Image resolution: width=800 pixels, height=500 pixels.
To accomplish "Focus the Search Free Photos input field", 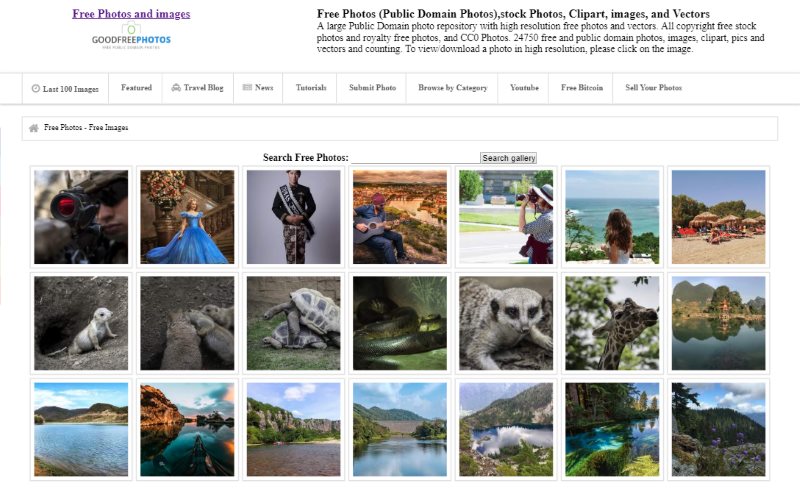I will [x=415, y=158].
